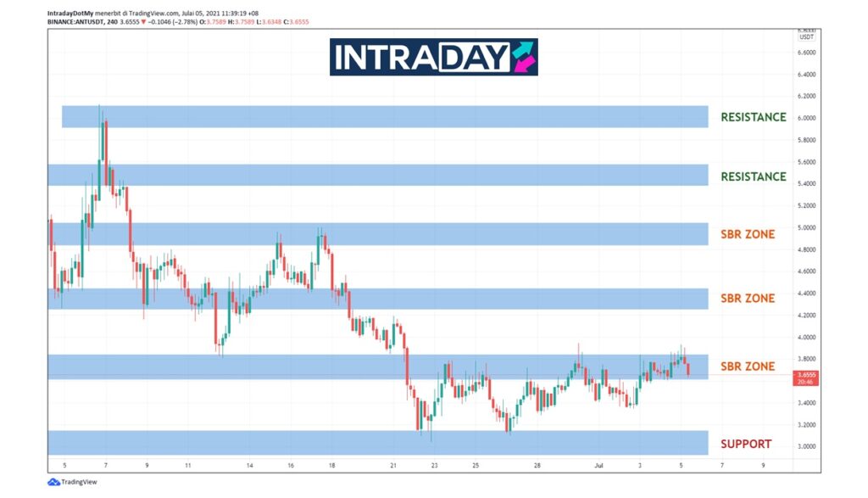Click the IntradayDotMy publisher name

point(70,13)
